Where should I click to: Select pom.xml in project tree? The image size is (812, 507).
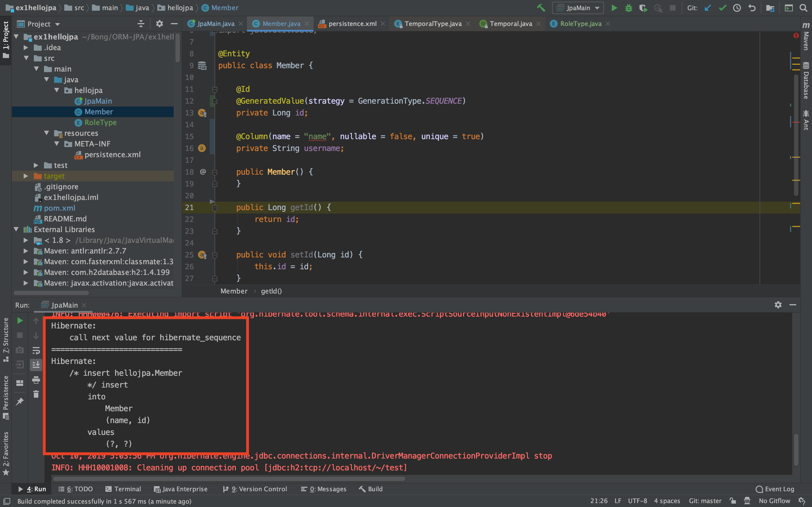pos(59,208)
